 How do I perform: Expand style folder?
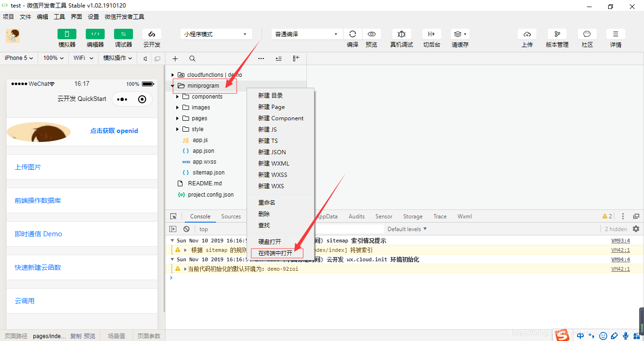[178, 129]
